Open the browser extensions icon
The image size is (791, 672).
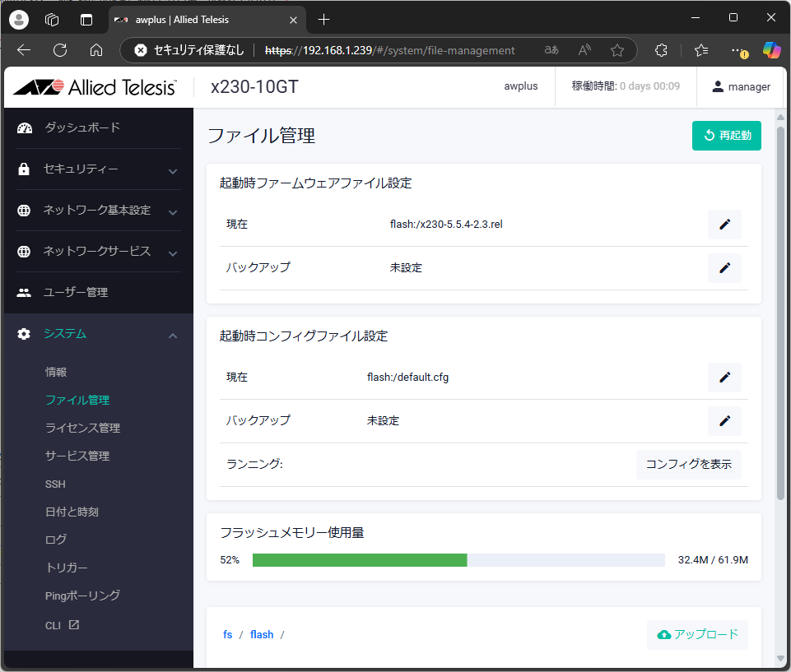pos(661,50)
